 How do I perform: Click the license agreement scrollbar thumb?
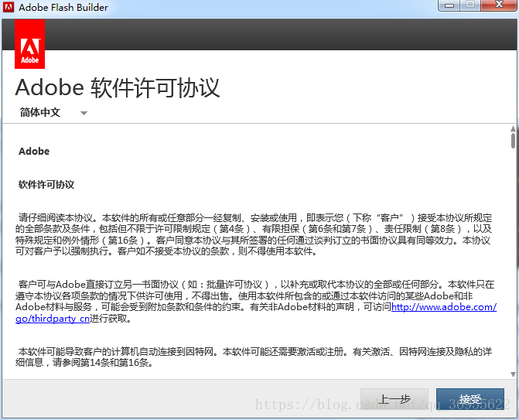[x=513, y=140]
